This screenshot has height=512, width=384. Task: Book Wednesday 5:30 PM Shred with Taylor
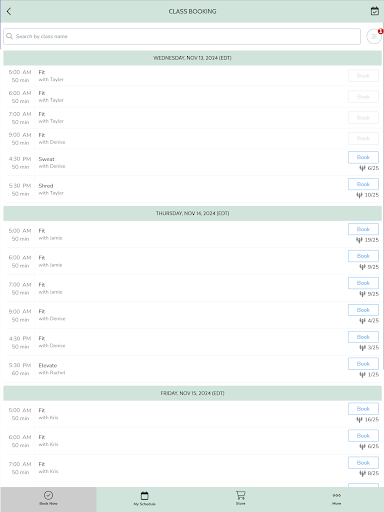(x=363, y=184)
